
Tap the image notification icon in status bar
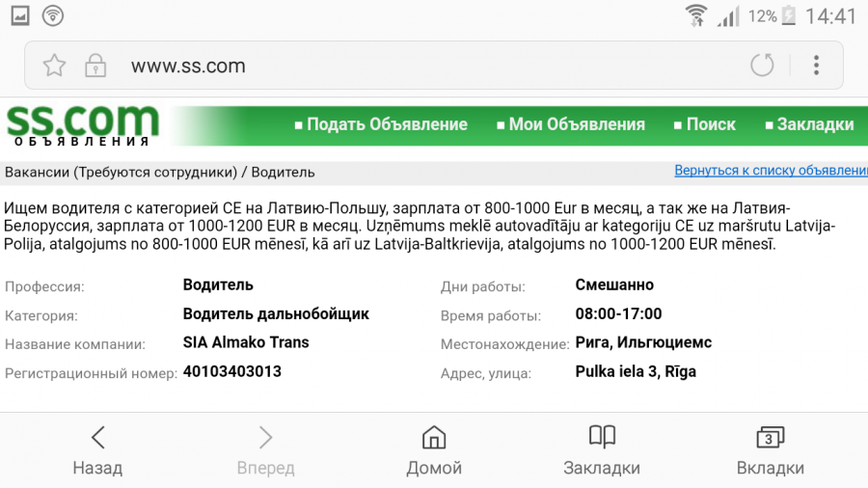coord(20,15)
